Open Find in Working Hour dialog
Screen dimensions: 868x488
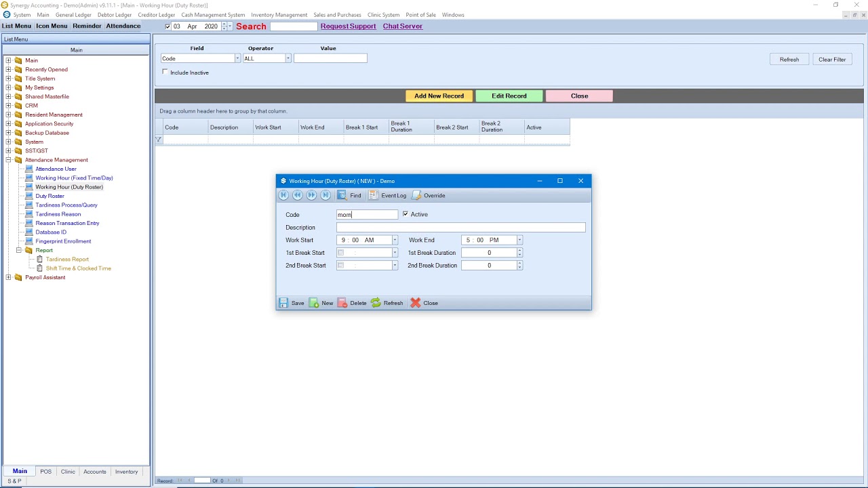pos(349,195)
